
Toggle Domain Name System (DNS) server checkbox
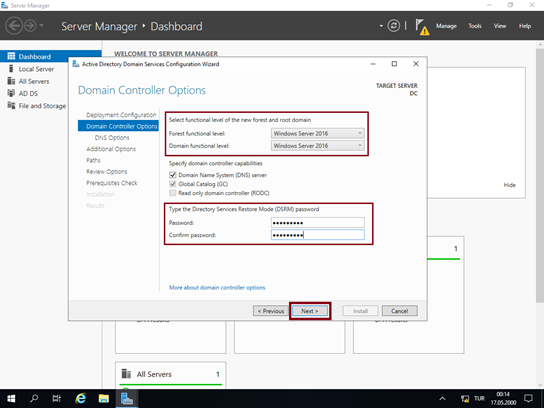click(172, 175)
